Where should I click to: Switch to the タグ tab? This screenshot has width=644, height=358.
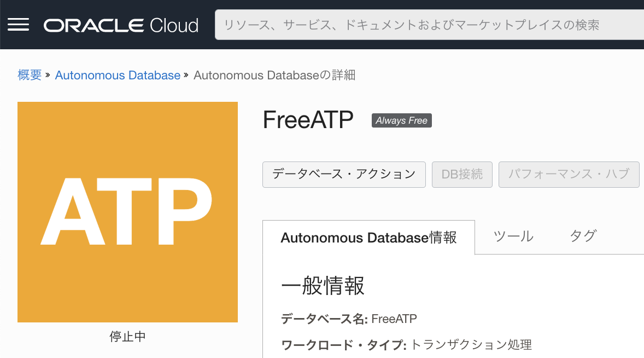click(582, 236)
